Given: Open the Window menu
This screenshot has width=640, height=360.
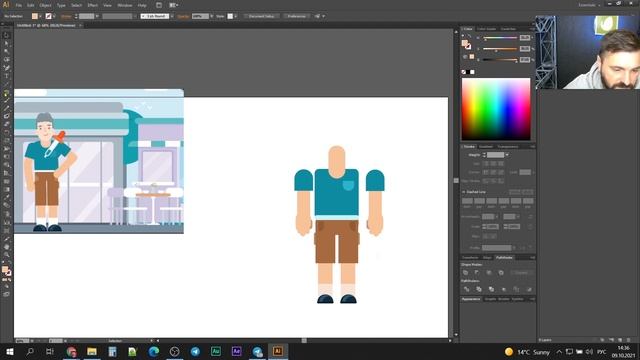Looking at the screenshot, I should [124, 5].
